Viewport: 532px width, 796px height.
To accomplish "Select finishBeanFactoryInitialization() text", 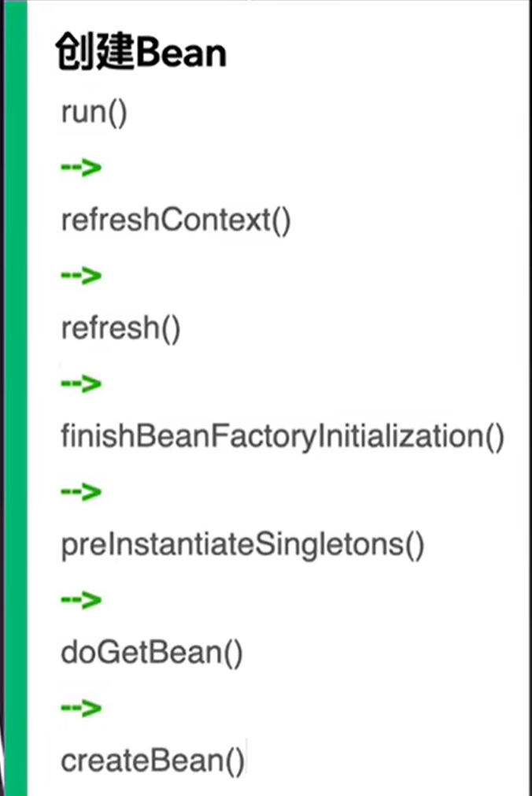I will (282, 437).
